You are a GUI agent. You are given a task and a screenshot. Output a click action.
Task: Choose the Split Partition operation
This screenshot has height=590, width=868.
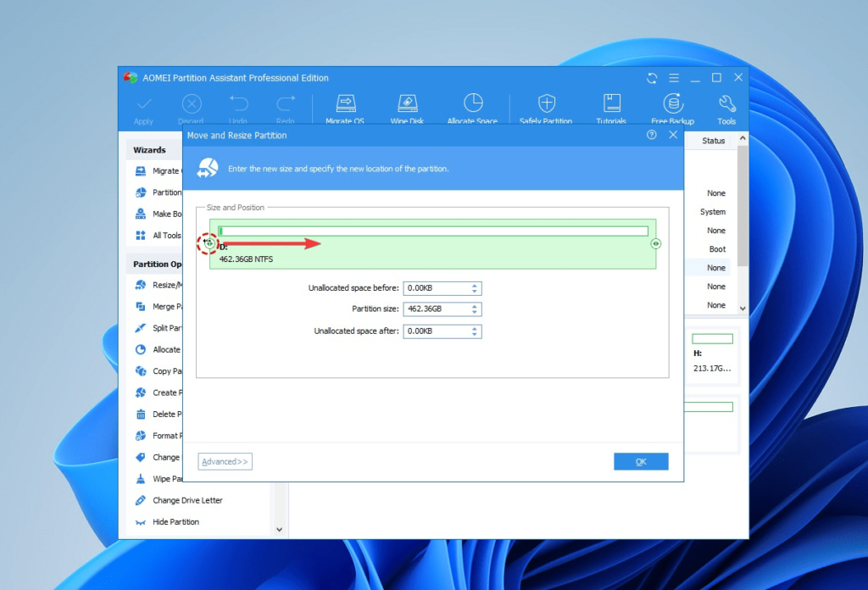tap(163, 328)
